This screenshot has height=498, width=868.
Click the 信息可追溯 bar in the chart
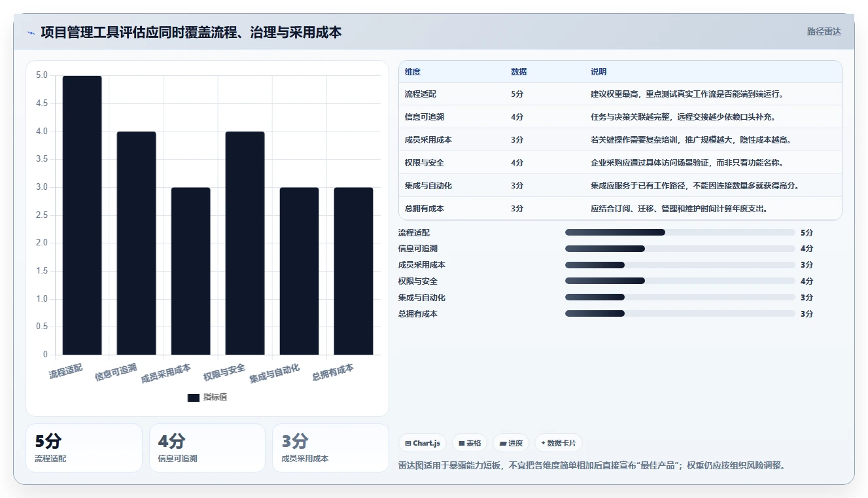tap(136, 243)
